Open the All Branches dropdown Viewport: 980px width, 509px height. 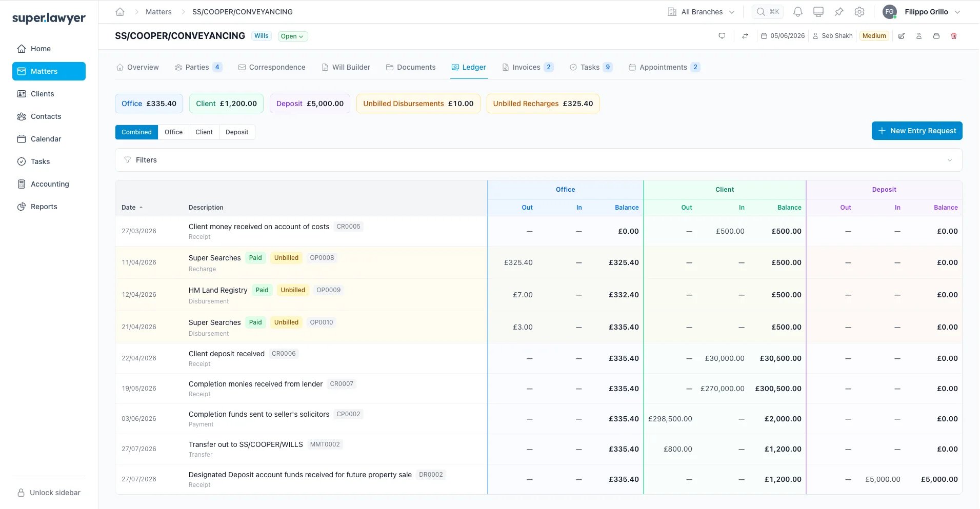(701, 12)
